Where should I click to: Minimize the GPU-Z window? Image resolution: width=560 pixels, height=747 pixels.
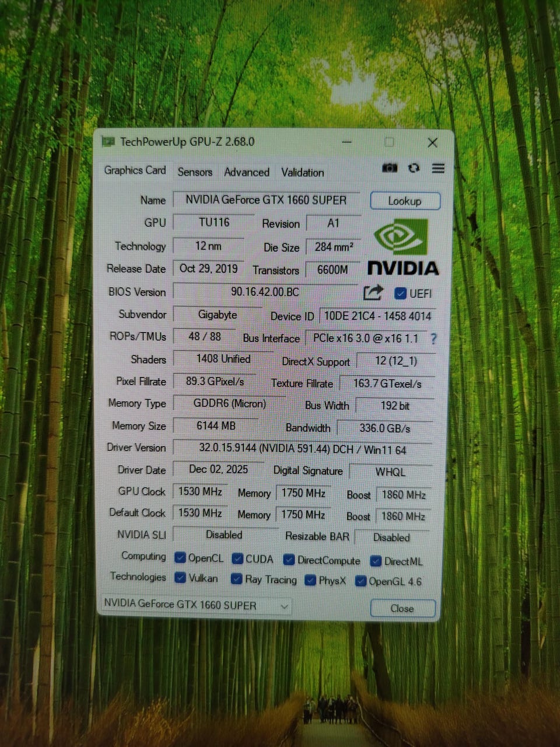click(347, 142)
